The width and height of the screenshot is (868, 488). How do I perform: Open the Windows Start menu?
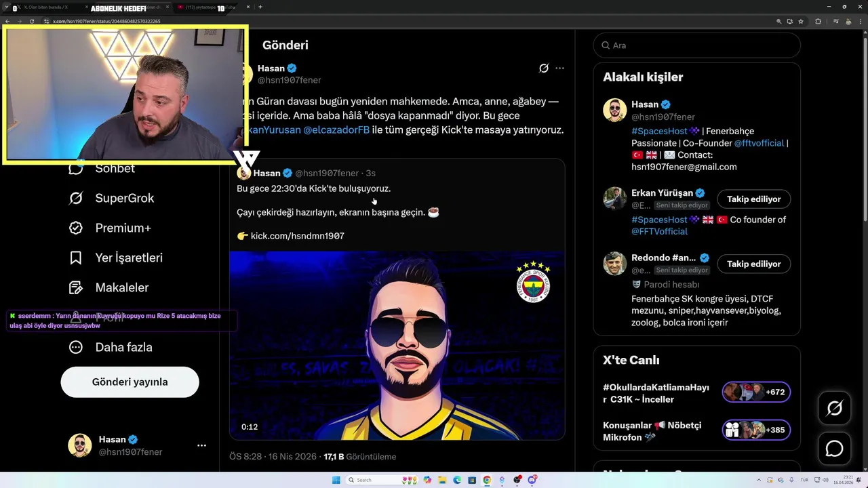pyautogui.click(x=336, y=480)
